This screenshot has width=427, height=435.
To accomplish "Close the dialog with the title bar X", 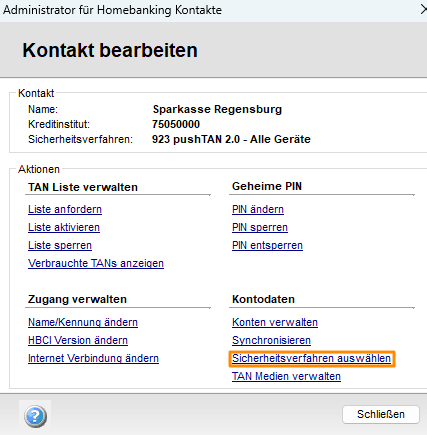I will 424,10.
